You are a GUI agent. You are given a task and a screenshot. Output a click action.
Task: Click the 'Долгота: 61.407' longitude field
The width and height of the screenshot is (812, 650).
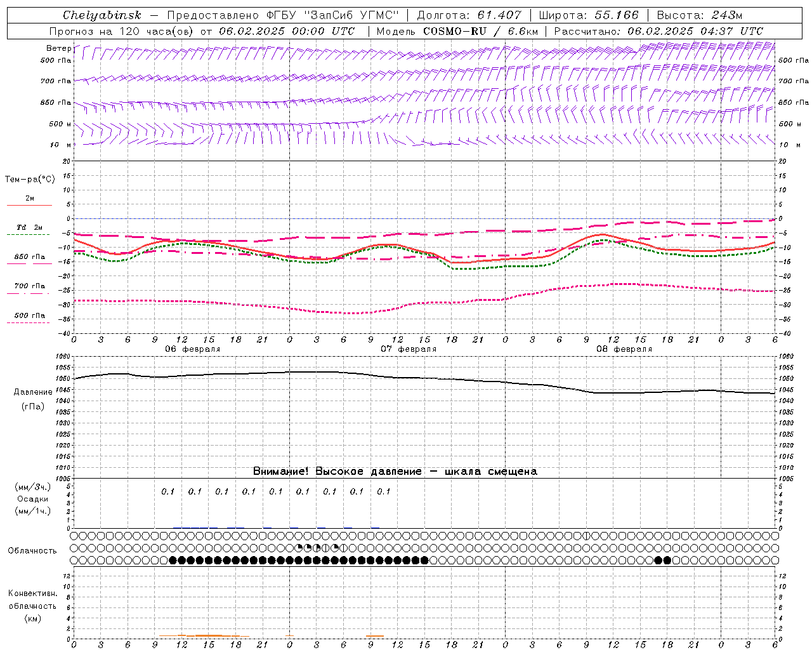point(469,15)
